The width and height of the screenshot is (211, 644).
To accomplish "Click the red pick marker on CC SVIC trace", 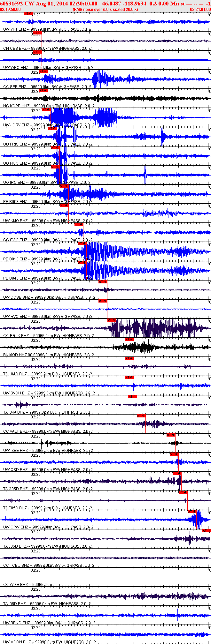I will pos(79,224).
